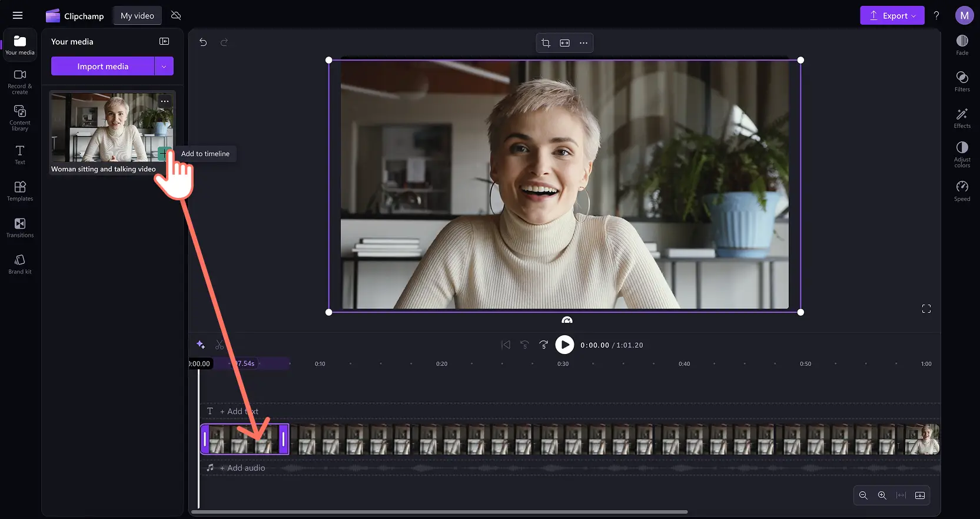Click the horizontal timeline scrollbar
980x519 pixels.
click(440, 512)
